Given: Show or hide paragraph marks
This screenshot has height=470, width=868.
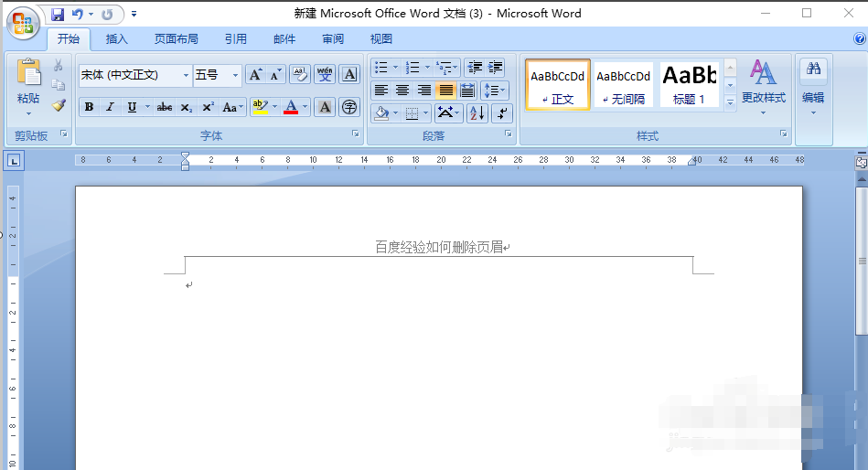Looking at the screenshot, I should point(502,113).
